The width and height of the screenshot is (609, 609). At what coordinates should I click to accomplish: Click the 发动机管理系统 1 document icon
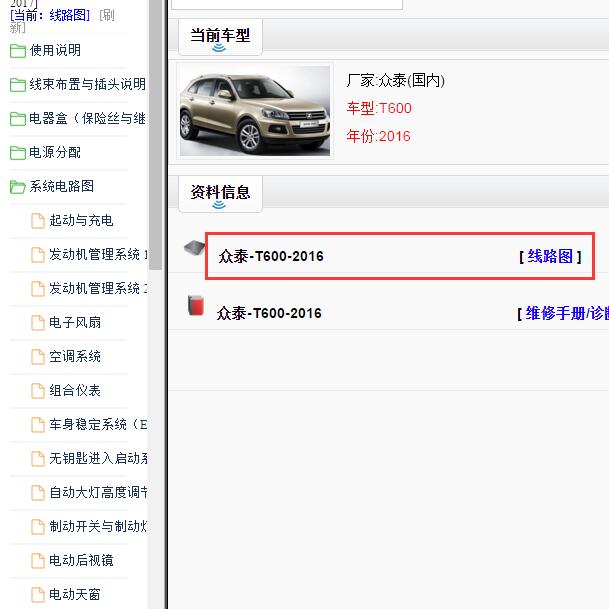pyautogui.click(x=38, y=255)
